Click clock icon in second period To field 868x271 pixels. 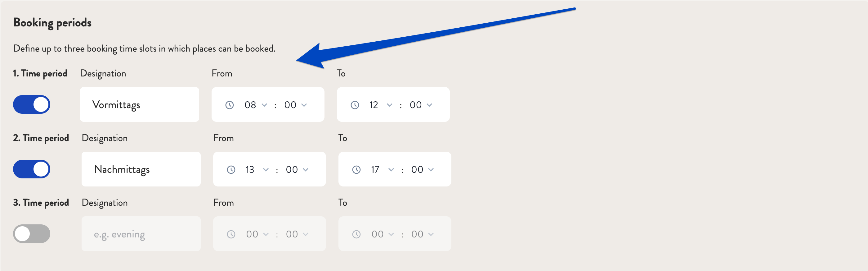point(356,169)
